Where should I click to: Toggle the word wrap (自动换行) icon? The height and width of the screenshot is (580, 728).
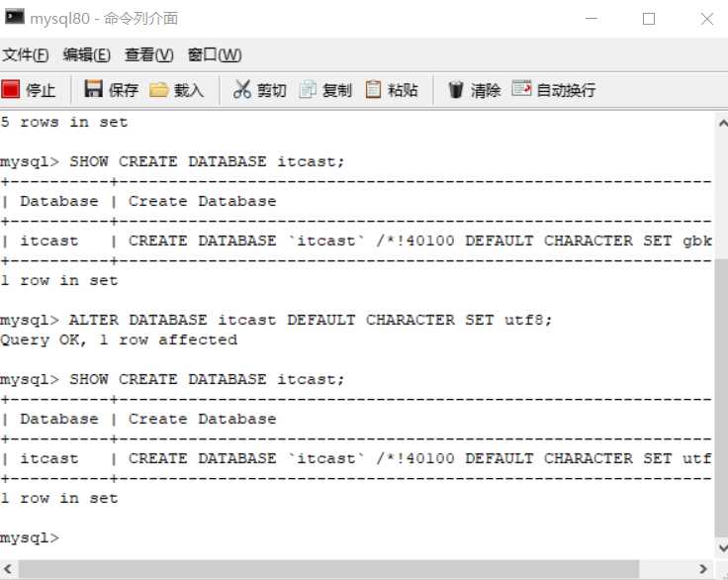pos(521,88)
